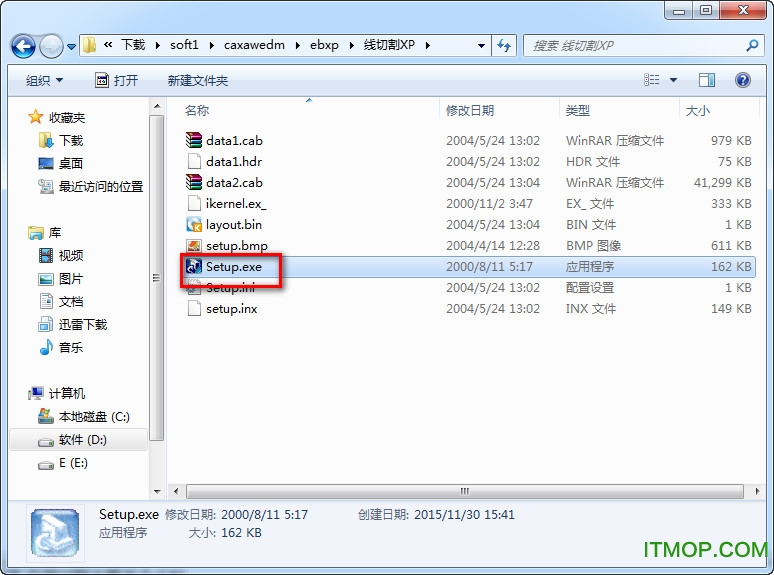The height and width of the screenshot is (575, 774).
Task: Select the data1.cab WinRAR file icon
Action: [194, 140]
